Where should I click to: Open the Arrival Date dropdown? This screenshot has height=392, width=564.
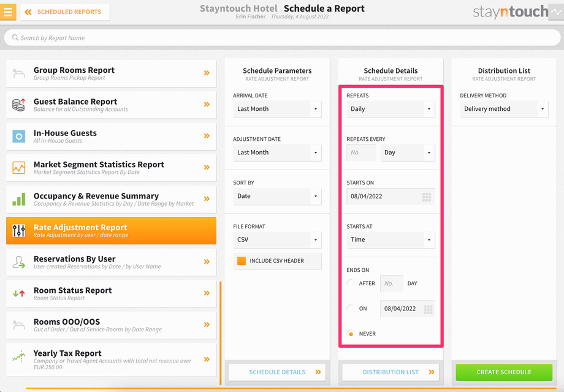(277, 109)
